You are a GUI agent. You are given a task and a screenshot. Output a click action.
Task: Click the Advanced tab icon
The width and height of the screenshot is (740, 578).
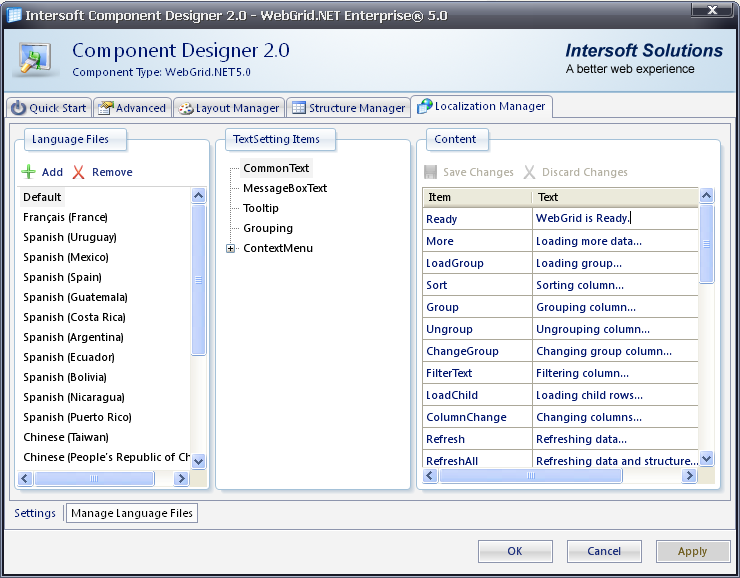pyautogui.click(x=105, y=108)
